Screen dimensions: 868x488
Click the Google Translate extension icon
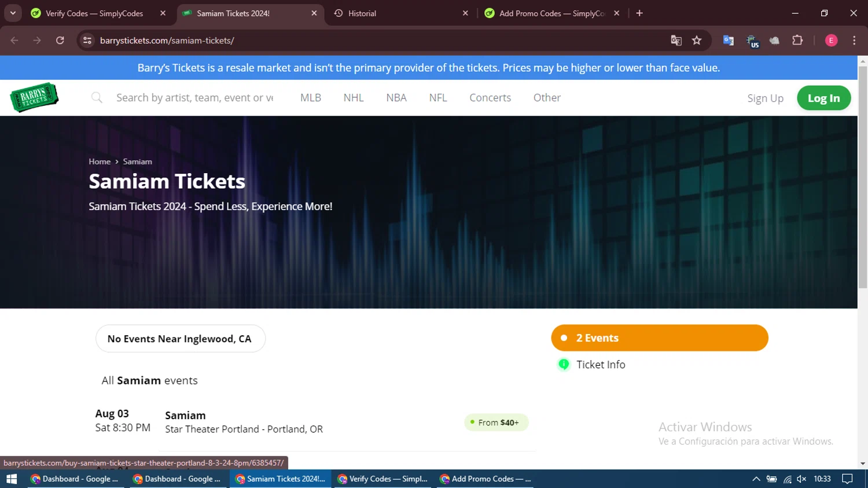(x=729, y=41)
